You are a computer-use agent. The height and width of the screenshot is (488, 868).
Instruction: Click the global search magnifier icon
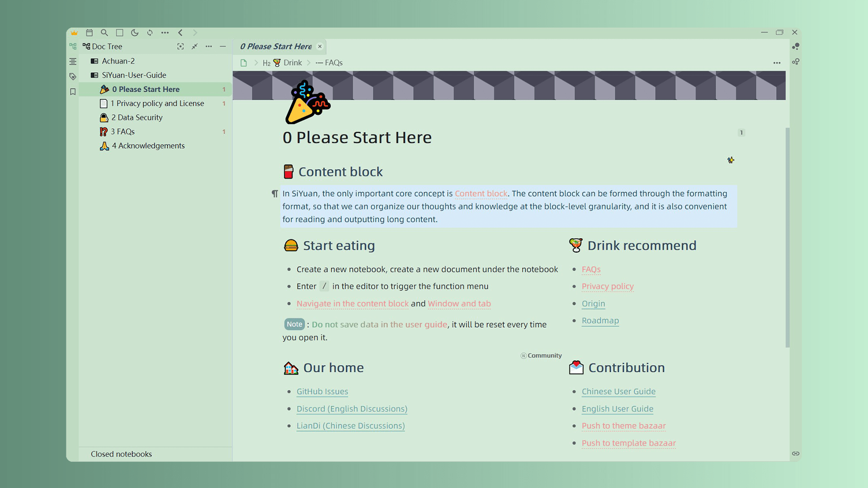pyautogui.click(x=104, y=33)
